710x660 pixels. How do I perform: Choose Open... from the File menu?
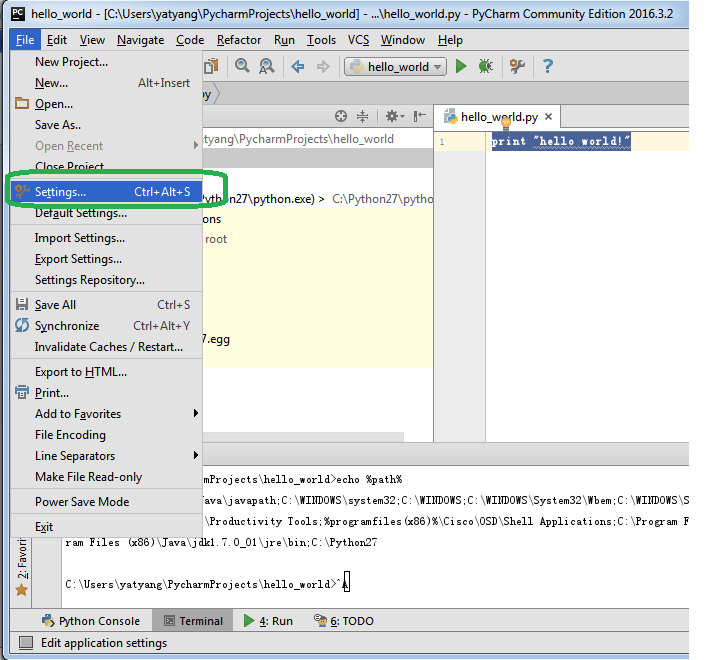click(106, 104)
